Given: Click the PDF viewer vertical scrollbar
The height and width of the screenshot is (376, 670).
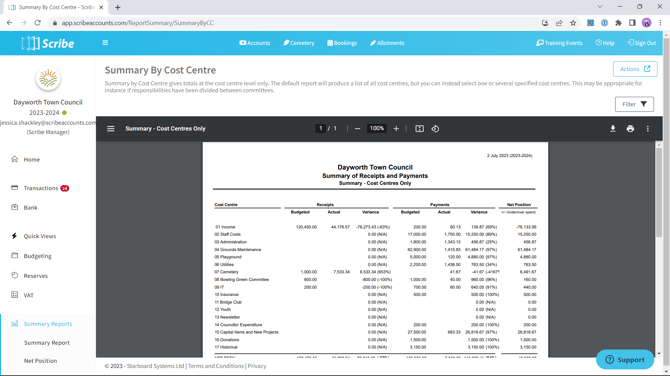Looking at the screenshot, I should click(659, 250).
